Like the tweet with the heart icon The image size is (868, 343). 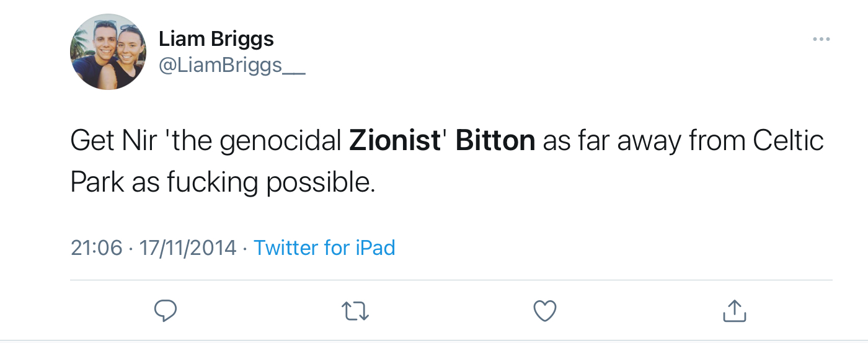(x=545, y=311)
